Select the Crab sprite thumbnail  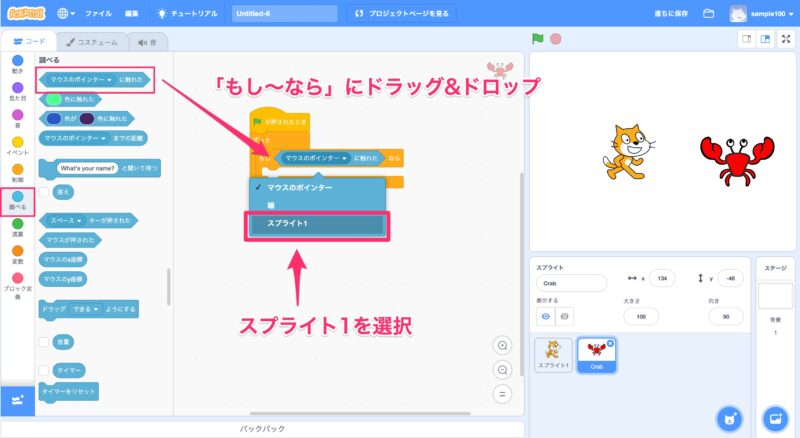596,351
